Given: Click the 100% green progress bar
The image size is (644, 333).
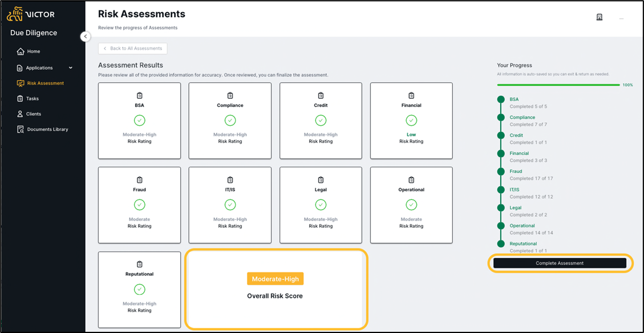Looking at the screenshot, I should point(558,85).
